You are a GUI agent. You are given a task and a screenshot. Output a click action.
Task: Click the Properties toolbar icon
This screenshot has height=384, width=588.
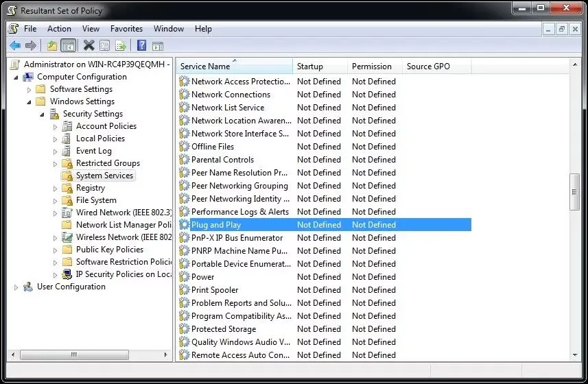coord(104,46)
